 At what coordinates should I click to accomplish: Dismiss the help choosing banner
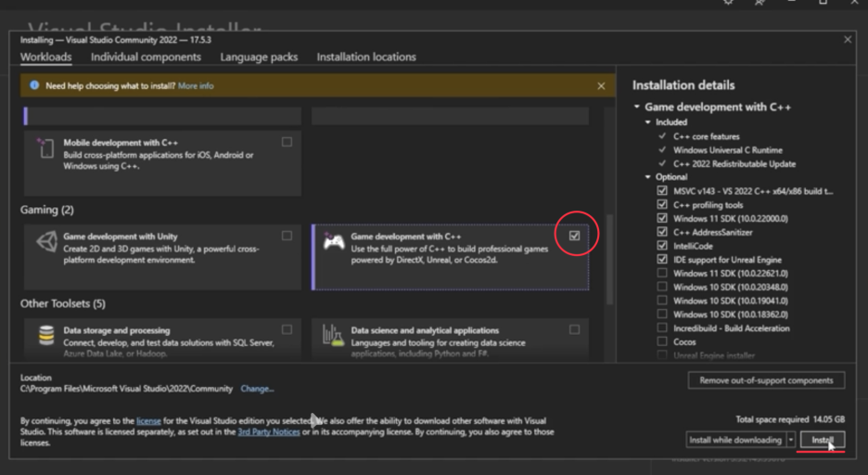point(601,85)
